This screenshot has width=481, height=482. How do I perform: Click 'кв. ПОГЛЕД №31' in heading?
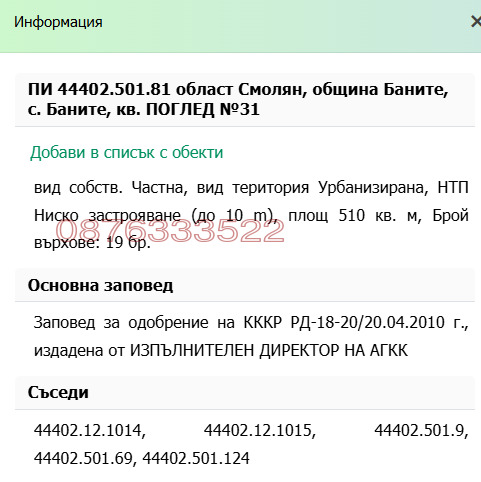point(188,109)
